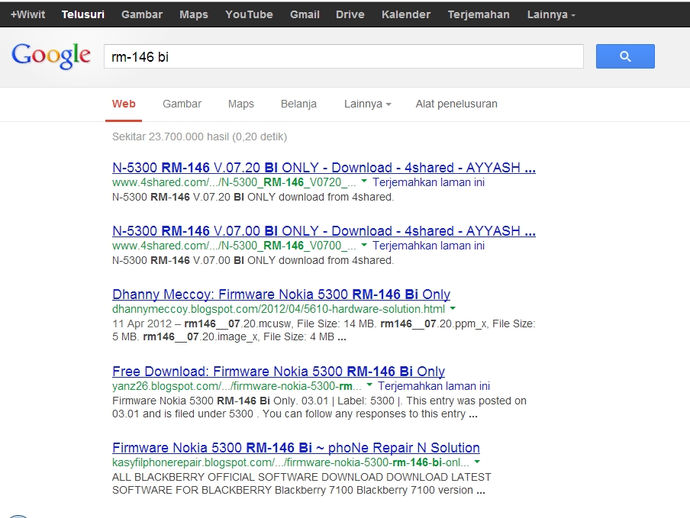The image size is (690, 518).
Task: Click kasyfilphonerepair.blogspot.com URL text
Action: [x=290, y=463]
